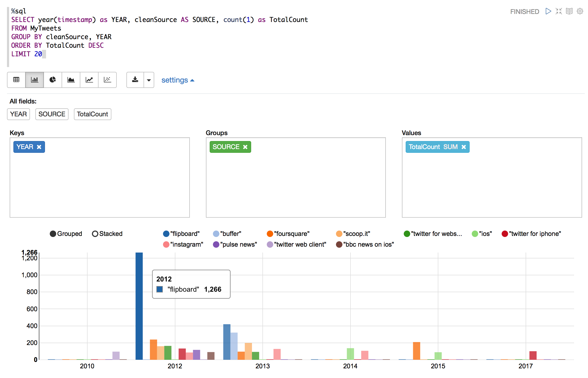Image resolution: width=588 pixels, height=378 pixels.
Task: Open download format dropdown arrow
Action: tap(149, 80)
